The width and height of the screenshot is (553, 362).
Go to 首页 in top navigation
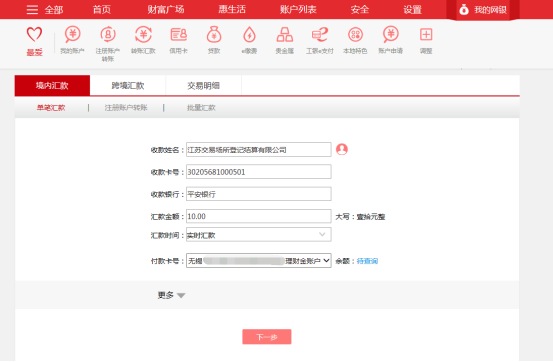pyautogui.click(x=102, y=10)
